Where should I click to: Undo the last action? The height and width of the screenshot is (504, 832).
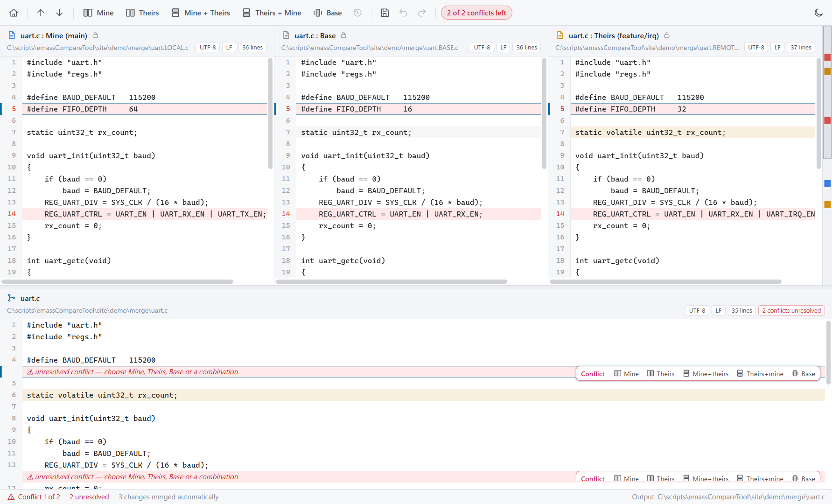pos(403,13)
